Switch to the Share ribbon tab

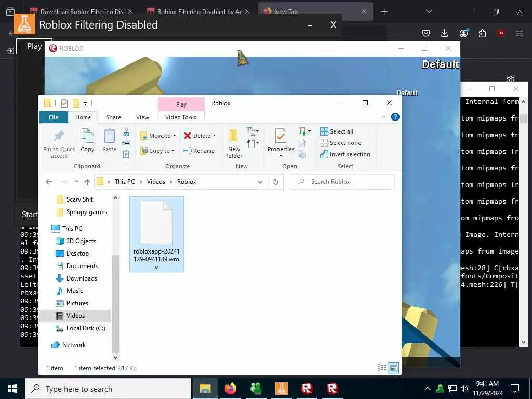(x=113, y=117)
